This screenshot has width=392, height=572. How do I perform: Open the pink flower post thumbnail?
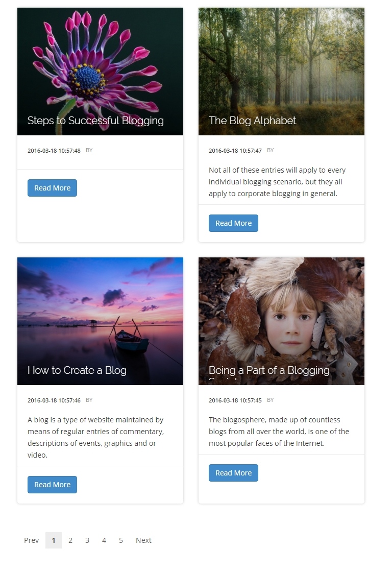click(100, 71)
